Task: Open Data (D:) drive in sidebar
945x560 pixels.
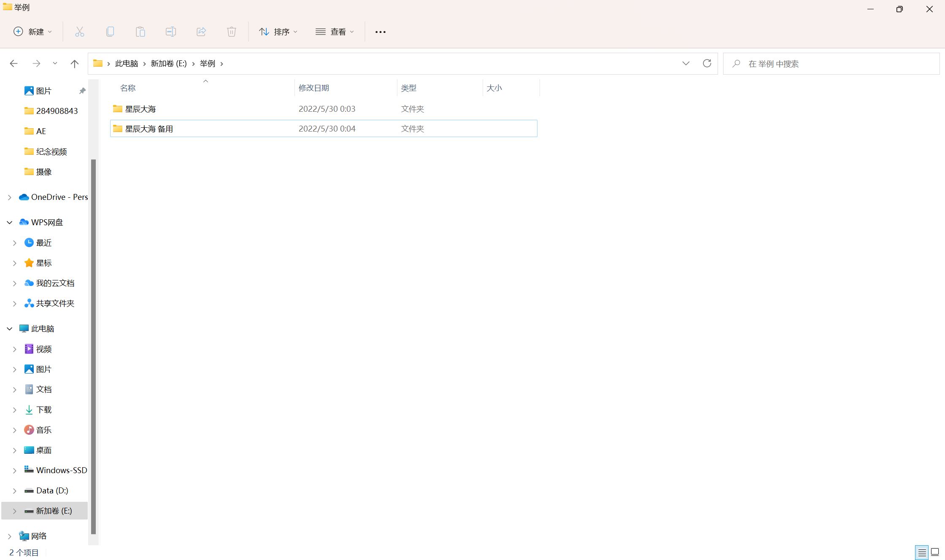Action: 46,490
